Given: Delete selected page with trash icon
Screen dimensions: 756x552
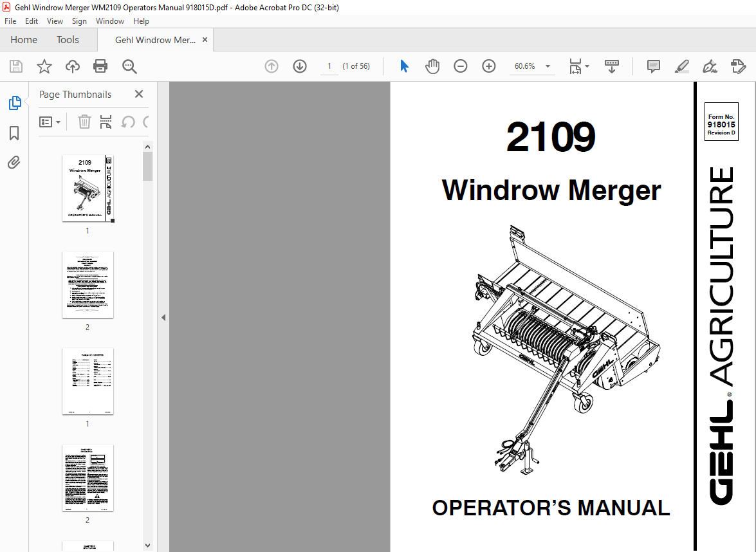Looking at the screenshot, I should click(x=84, y=122).
